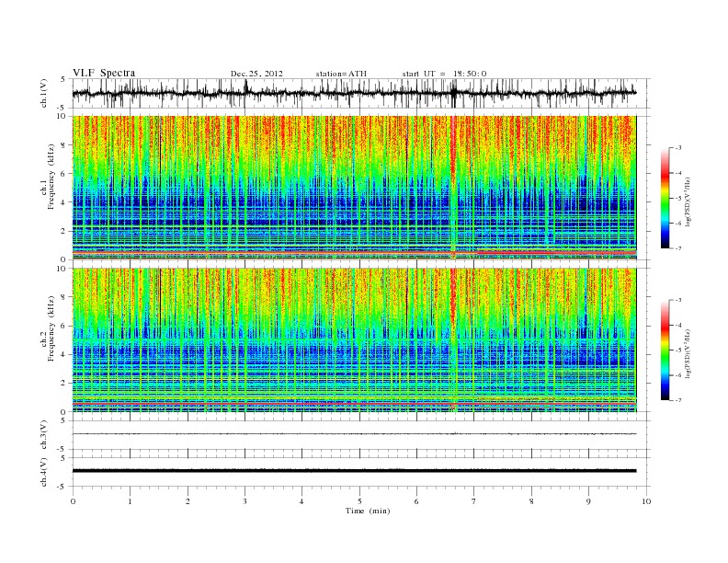Select the "ch.3(V)" axis label
Viewport: 728px width, 563px height.
click(44, 435)
